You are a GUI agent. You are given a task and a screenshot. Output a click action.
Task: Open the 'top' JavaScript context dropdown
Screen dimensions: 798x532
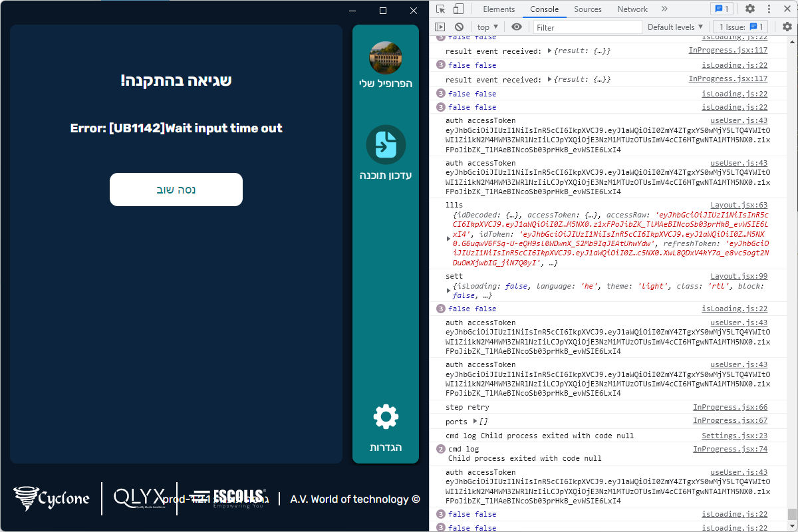tap(487, 27)
